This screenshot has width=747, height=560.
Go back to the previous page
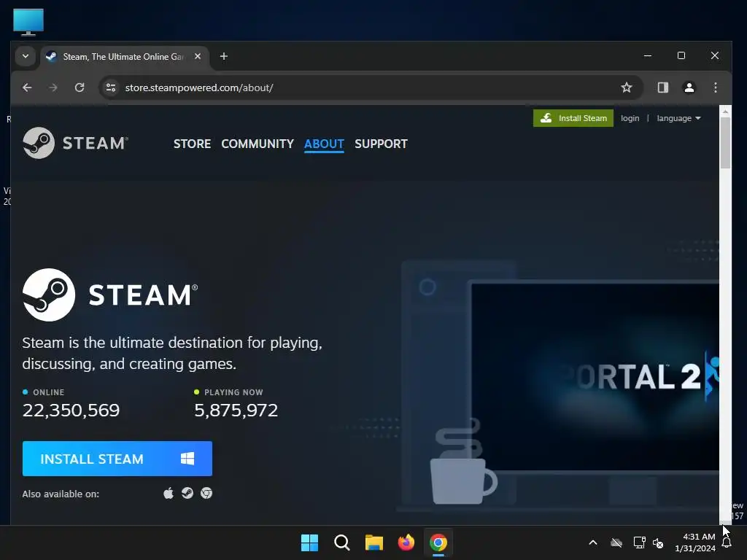tap(27, 87)
